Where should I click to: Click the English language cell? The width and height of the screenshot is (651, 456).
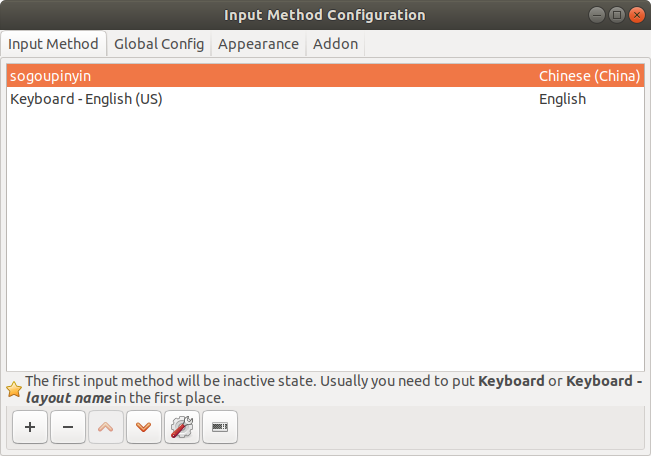point(562,99)
